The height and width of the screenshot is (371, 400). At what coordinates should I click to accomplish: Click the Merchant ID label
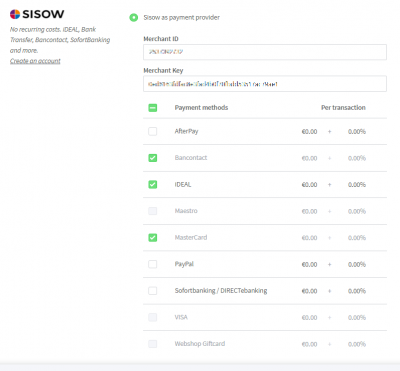(x=161, y=39)
